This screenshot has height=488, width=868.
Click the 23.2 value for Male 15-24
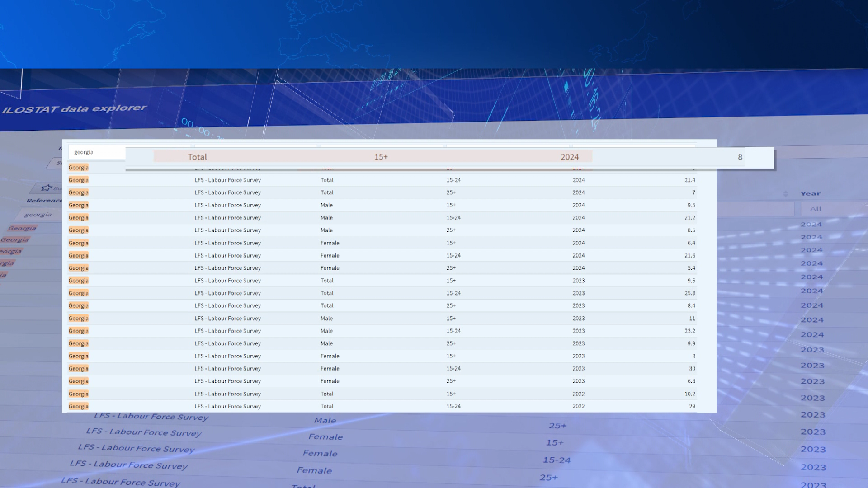coord(689,331)
